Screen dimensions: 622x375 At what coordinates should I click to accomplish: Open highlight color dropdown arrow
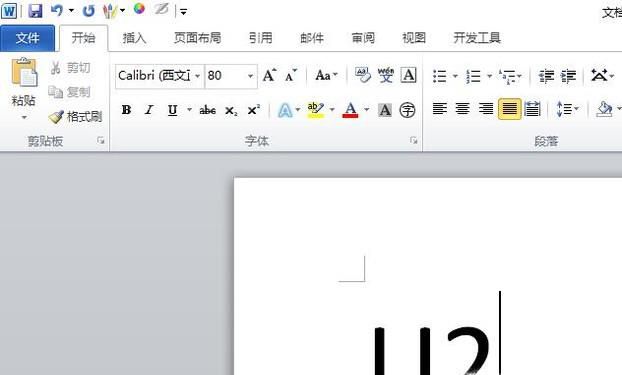pos(332,110)
